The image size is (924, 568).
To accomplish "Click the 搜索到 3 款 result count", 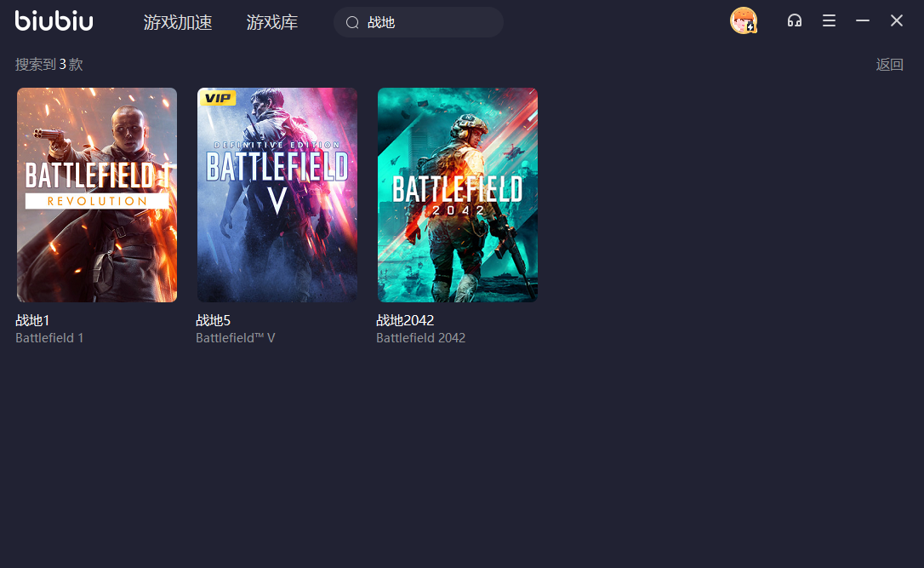I will tap(48, 64).
